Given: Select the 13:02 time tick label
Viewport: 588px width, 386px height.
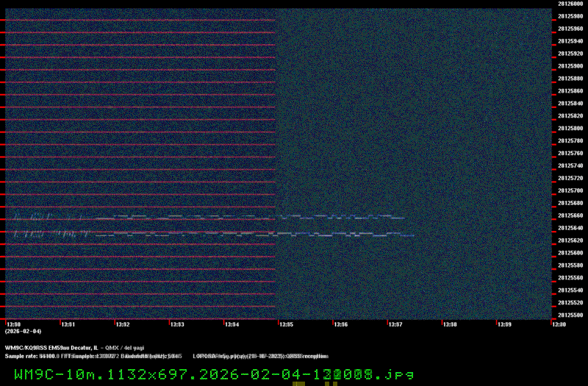Looking at the screenshot, I should coord(122,324).
